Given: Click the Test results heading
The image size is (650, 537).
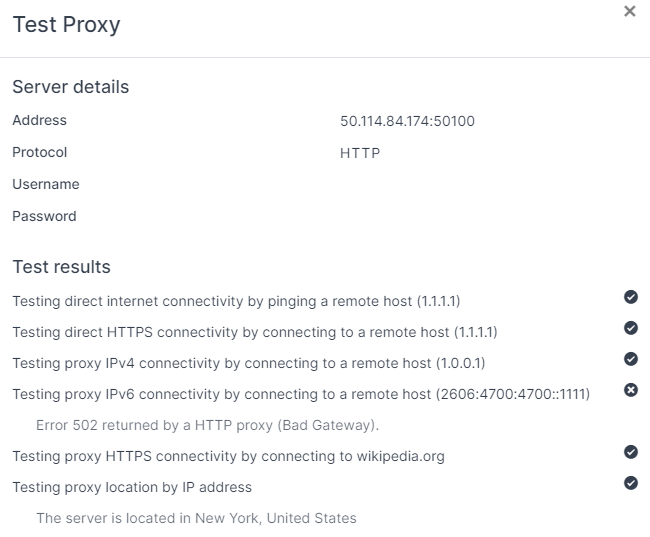Looking at the screenshot, I should [61, 267].
